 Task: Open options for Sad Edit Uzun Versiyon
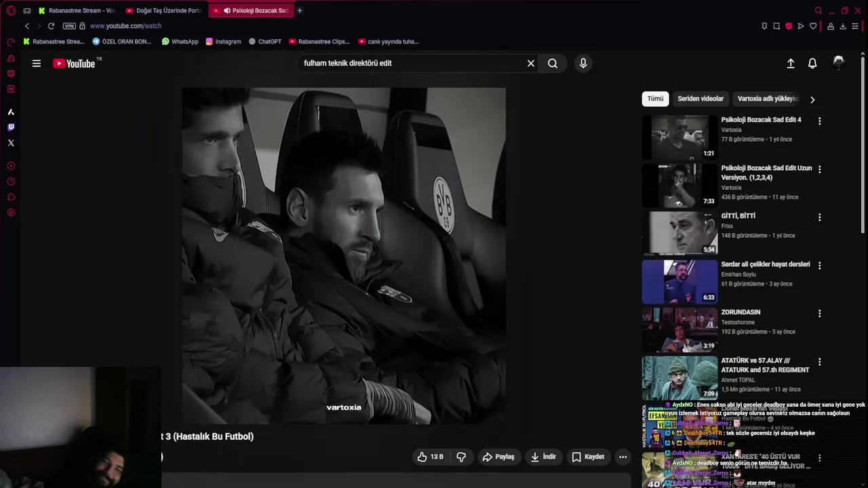819,169
